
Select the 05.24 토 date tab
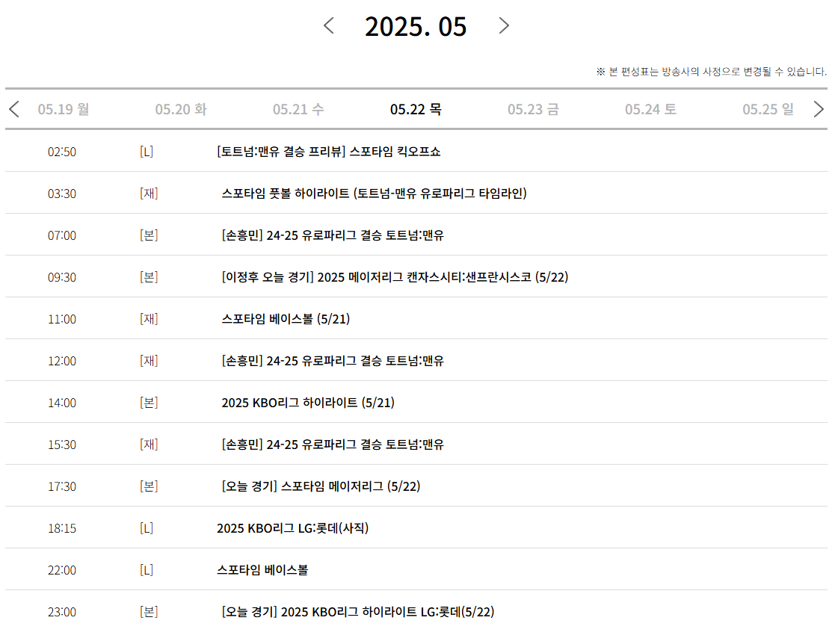click(x=651, y=109)
